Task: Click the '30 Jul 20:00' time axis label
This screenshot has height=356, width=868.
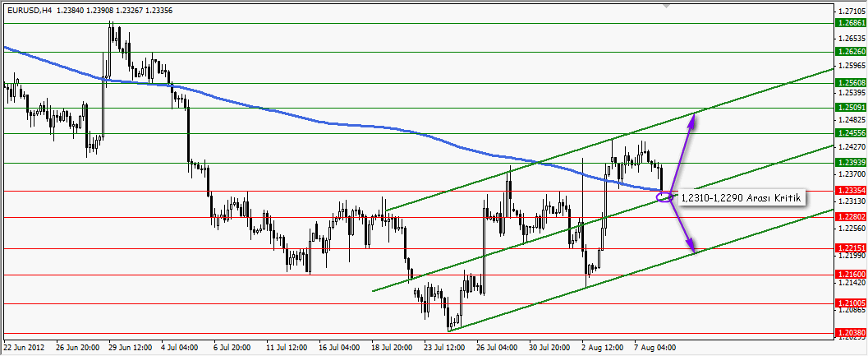Action: [x=549, y=348]
